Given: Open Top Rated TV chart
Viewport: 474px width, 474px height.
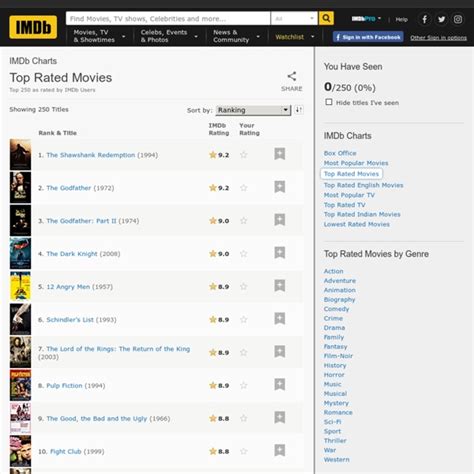Looking at the screenshot, I should point(344,205).
